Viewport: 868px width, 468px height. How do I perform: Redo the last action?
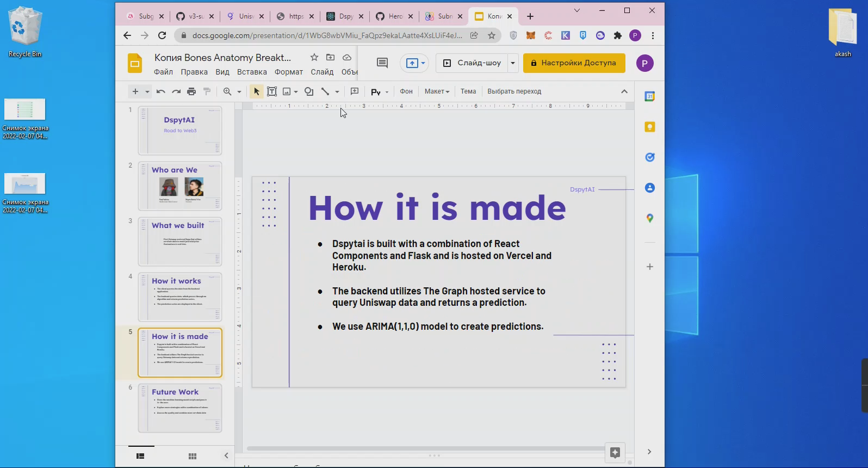(176, 91)
